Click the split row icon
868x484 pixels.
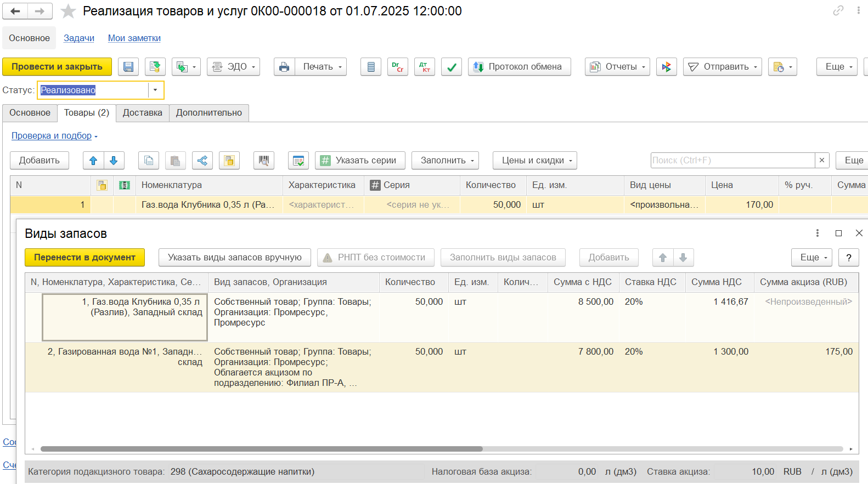202,161
